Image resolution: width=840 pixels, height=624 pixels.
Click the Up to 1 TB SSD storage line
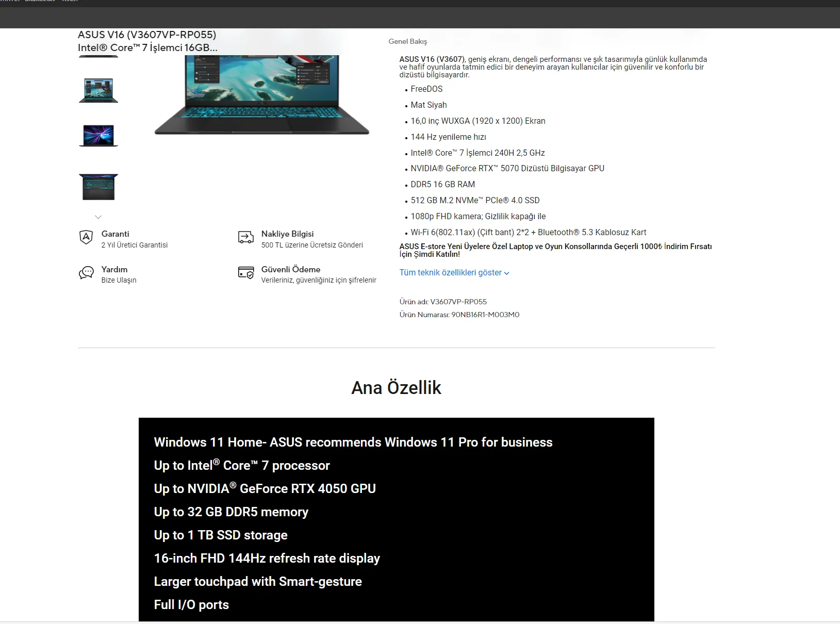[221, 535]
